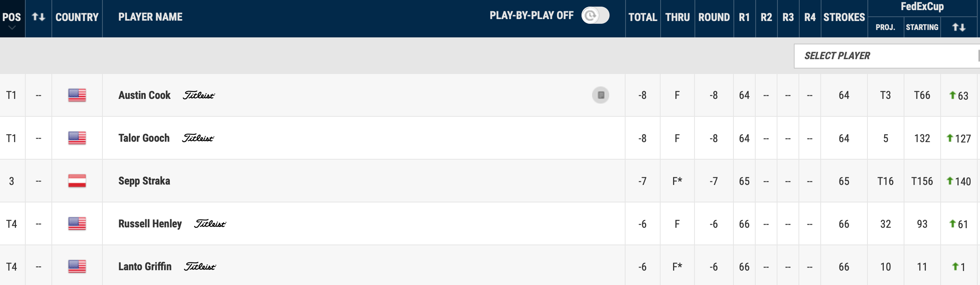Click the THRU column header
Viewport: 980px width, 285px height.
(x=677, y=17)
